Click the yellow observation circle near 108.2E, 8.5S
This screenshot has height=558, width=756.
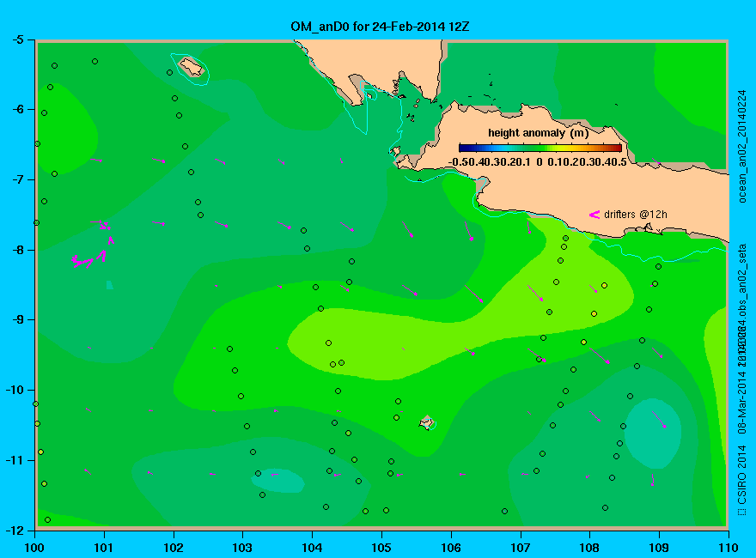[x=604, y=286]
